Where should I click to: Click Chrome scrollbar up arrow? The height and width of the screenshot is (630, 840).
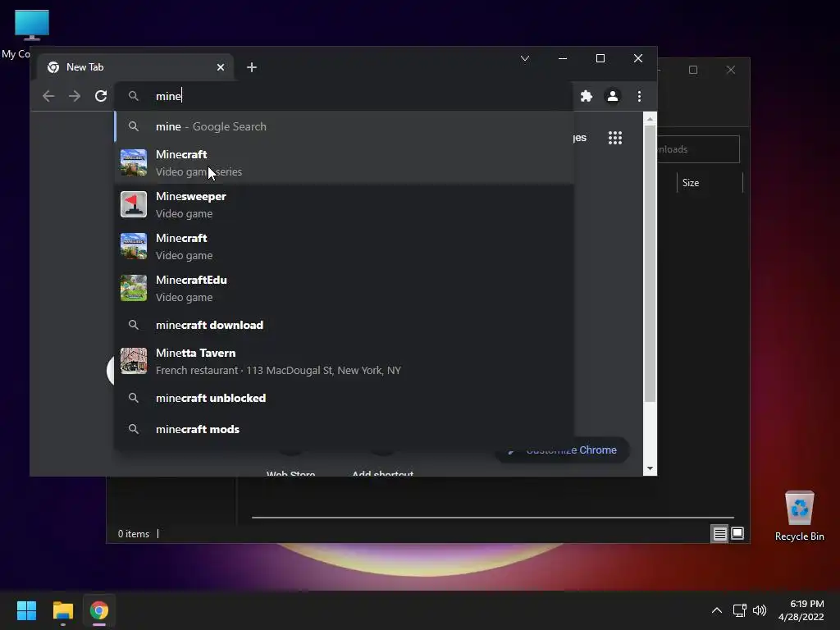650,119
